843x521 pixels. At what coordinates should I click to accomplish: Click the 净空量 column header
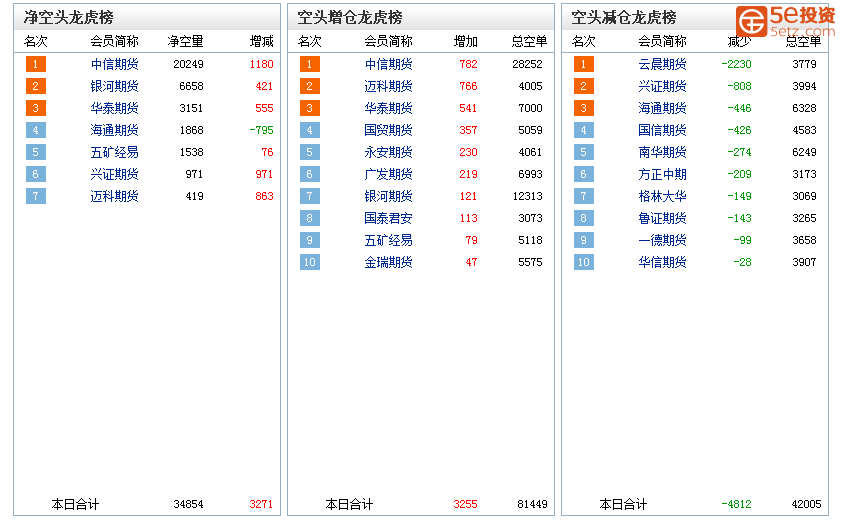pos(185,41)
